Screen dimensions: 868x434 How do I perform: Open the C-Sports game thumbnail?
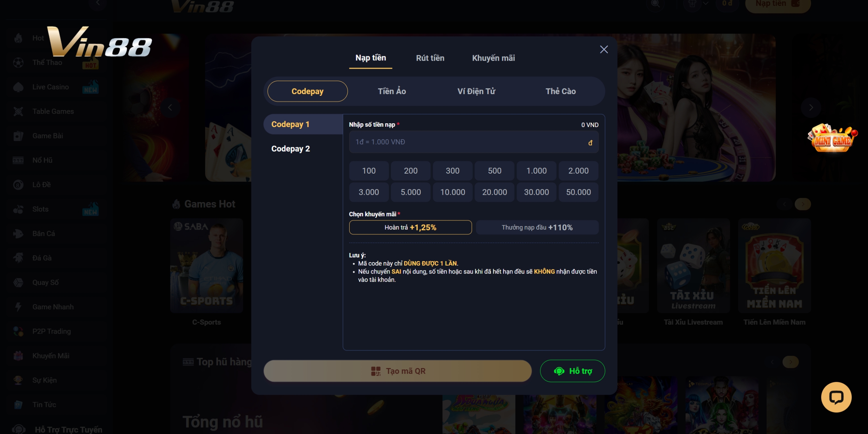tap(207, 266)
